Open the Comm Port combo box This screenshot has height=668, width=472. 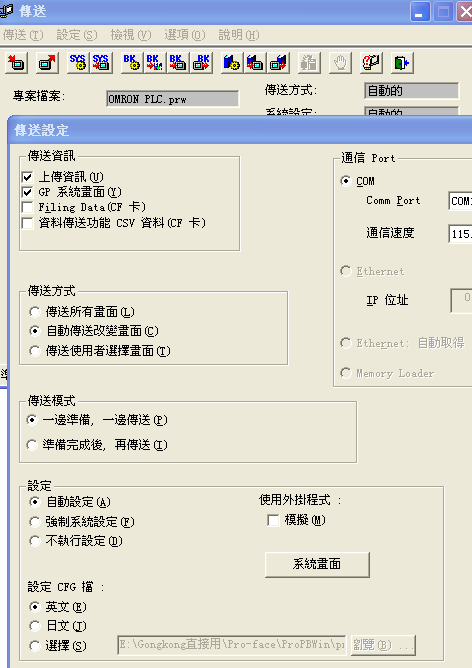pos(460,201)
